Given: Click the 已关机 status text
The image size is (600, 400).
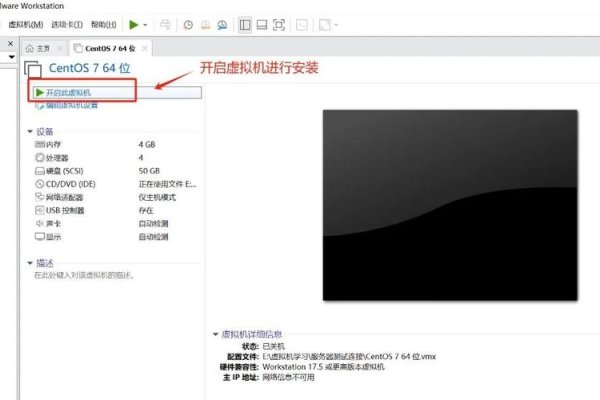Looking at the screenshot, I should coord(274,347).
